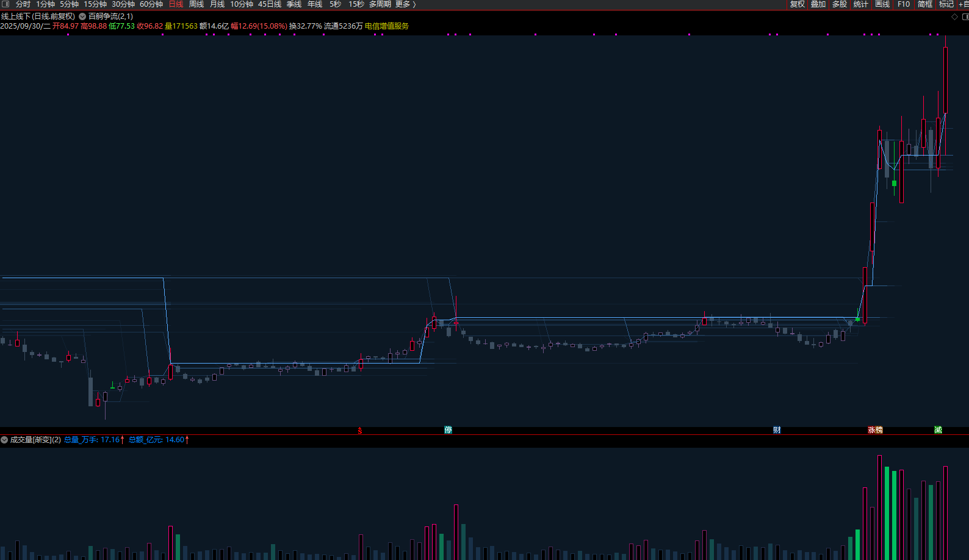This screenshot has width=969, height=560.
Task: Open the 更多 more periods menu
Action: coord(405,4)
